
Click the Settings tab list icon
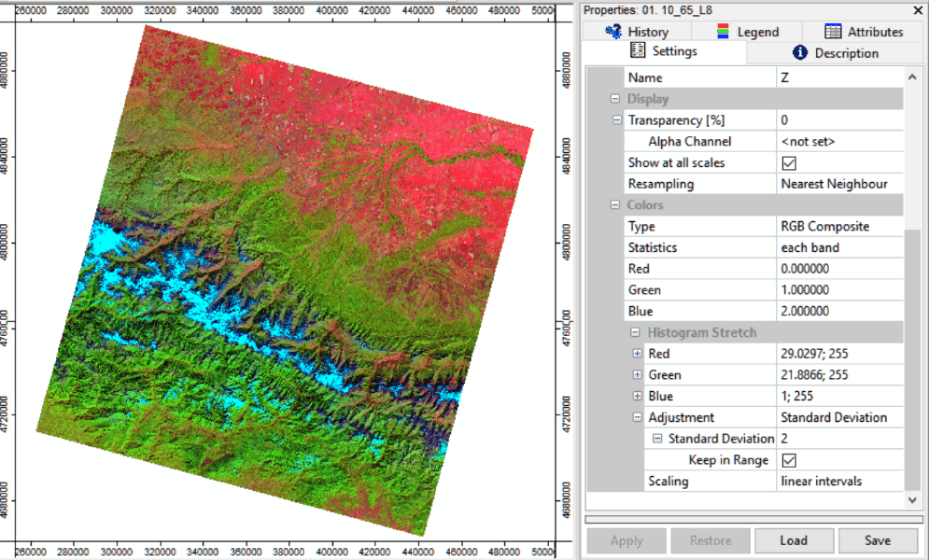tap(638, 51)
